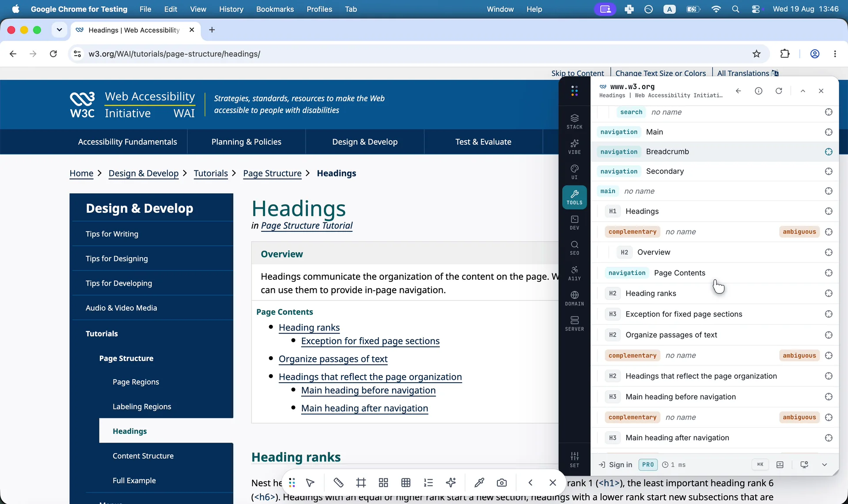Select the frame grid tool in floating toolbar
Image resolution: width=848 pixels, height=504 pixels.
tap(361, 482)
